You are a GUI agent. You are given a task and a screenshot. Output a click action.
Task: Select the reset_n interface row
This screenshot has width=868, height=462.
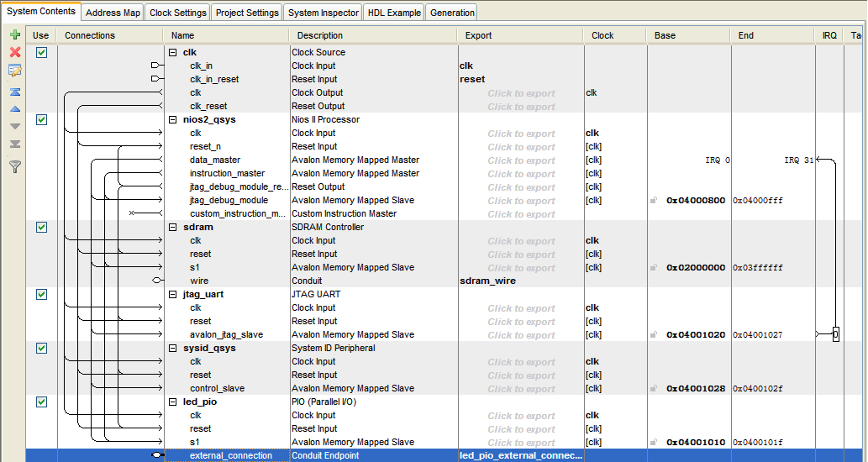click(x=205, y=147)
